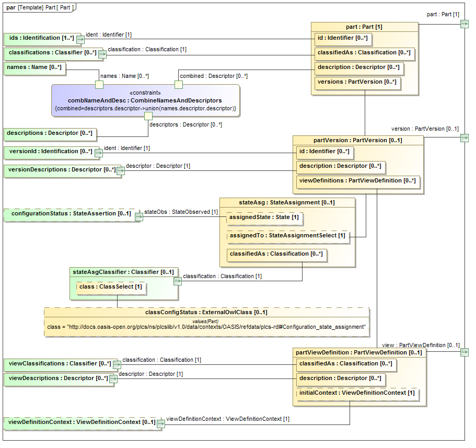Click the port on versionDescriptions : Descriptor block
The width and height of the screenshot is (476, 448).
[x=121, y=171]
